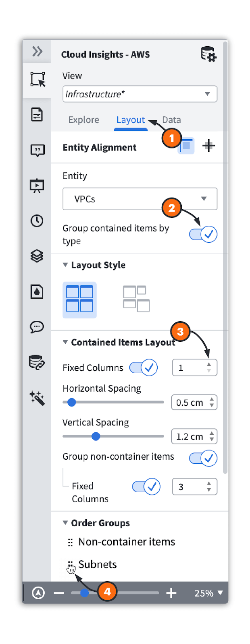The width and height of the screenshot is (250, 644).
Task: Open the page fill droplet sidebar icon
Action: coord(37,291)
